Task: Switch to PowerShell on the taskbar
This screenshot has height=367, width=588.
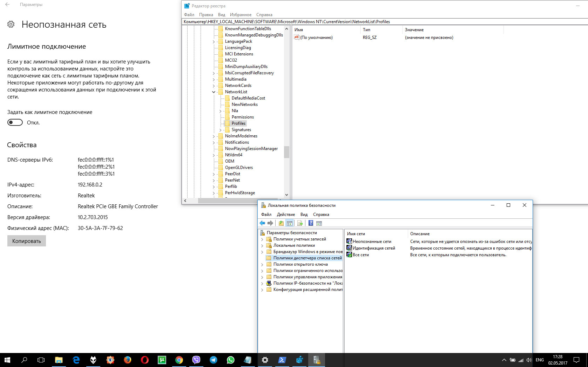Action: (x=282, y=360)
